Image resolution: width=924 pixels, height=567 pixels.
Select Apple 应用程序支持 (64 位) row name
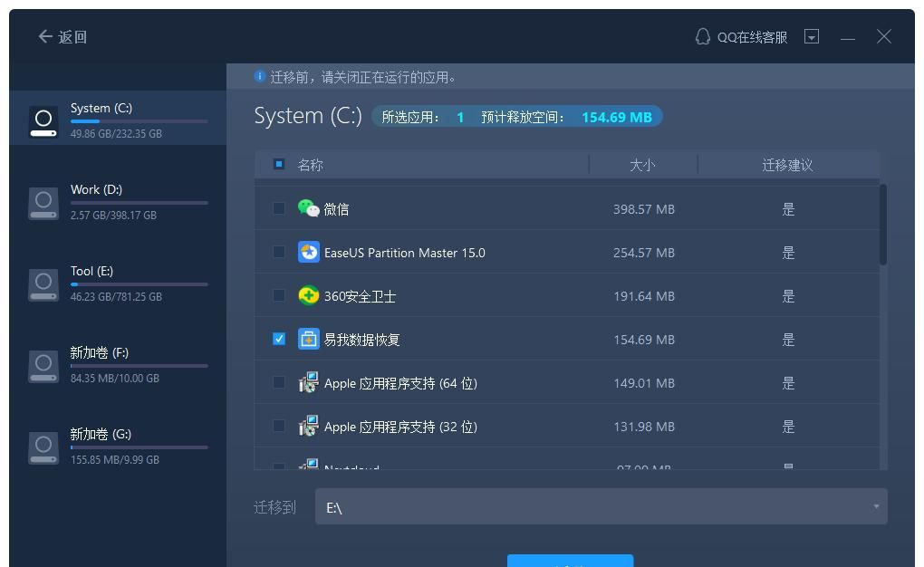click(400, 384)
